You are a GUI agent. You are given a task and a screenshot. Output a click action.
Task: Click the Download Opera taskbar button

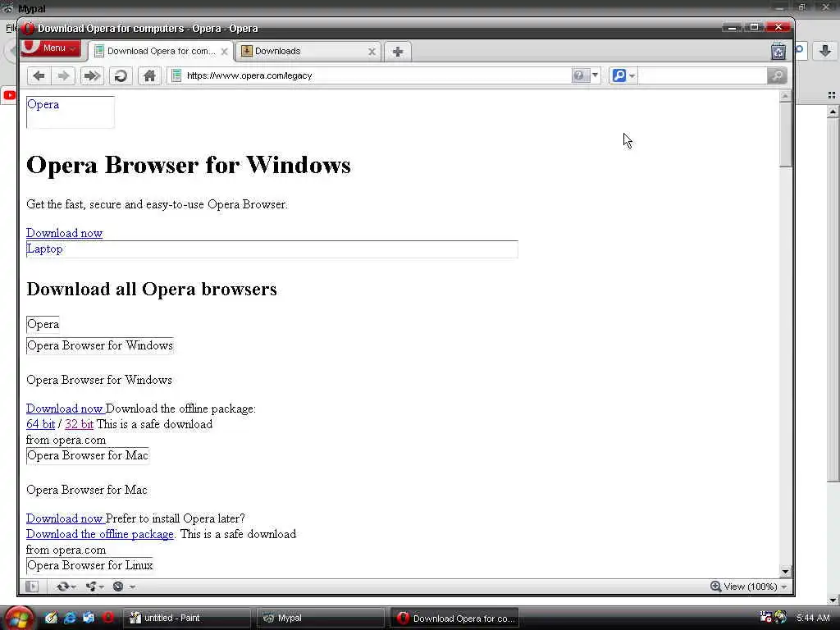tap(454, 619)
